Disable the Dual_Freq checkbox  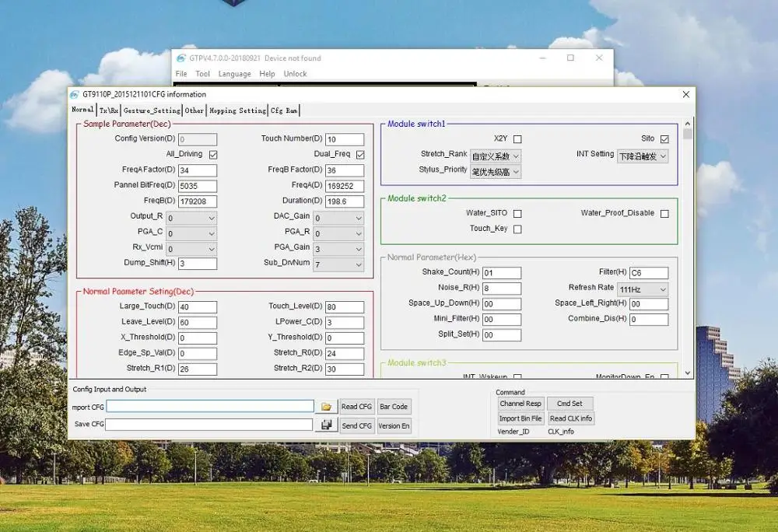[360, 155]
